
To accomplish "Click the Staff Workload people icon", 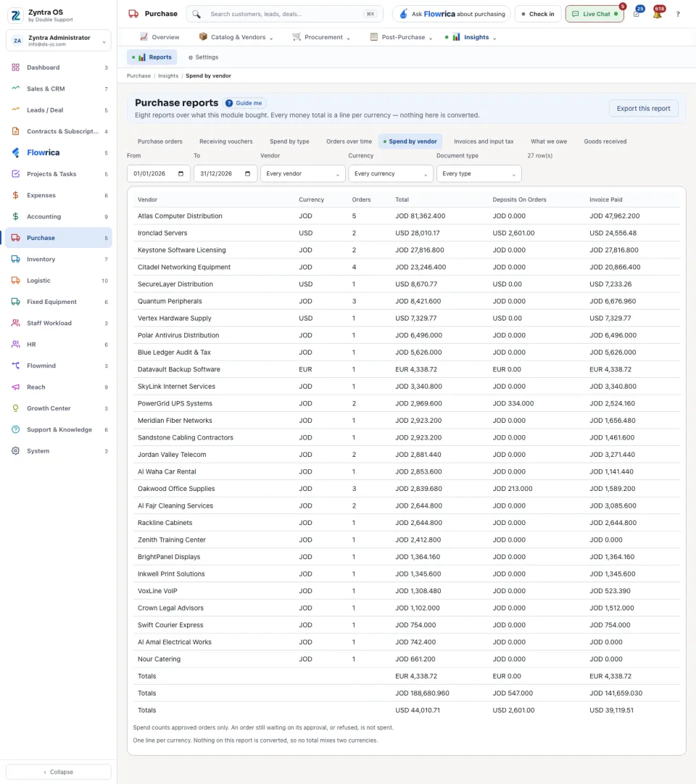I will tap(15, 323).
